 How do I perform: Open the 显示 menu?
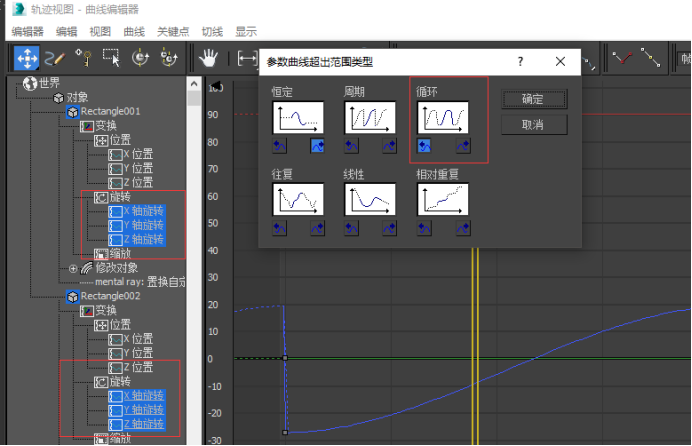[x=246, y=32]
